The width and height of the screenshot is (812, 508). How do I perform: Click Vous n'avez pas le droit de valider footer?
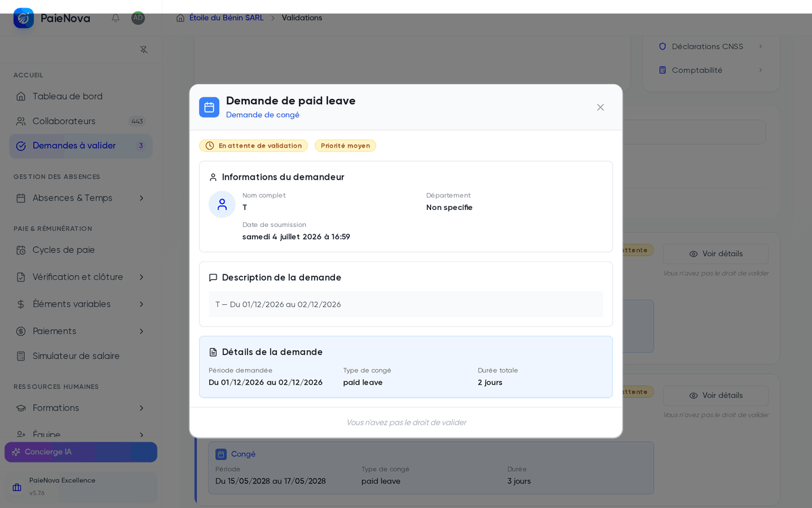406,423
